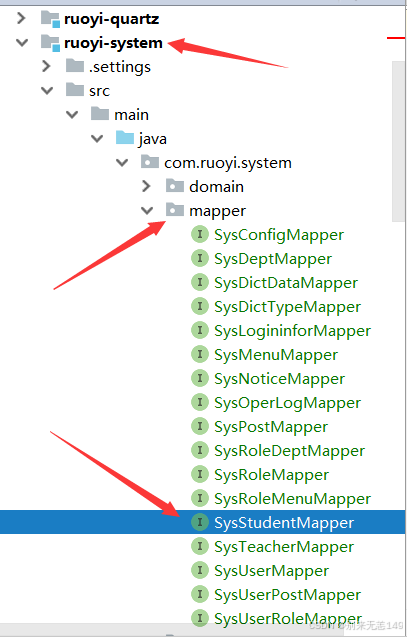The width and height of the screenshot is (407, 637).
Task: Select the java folder label
Action: [153, 139]
